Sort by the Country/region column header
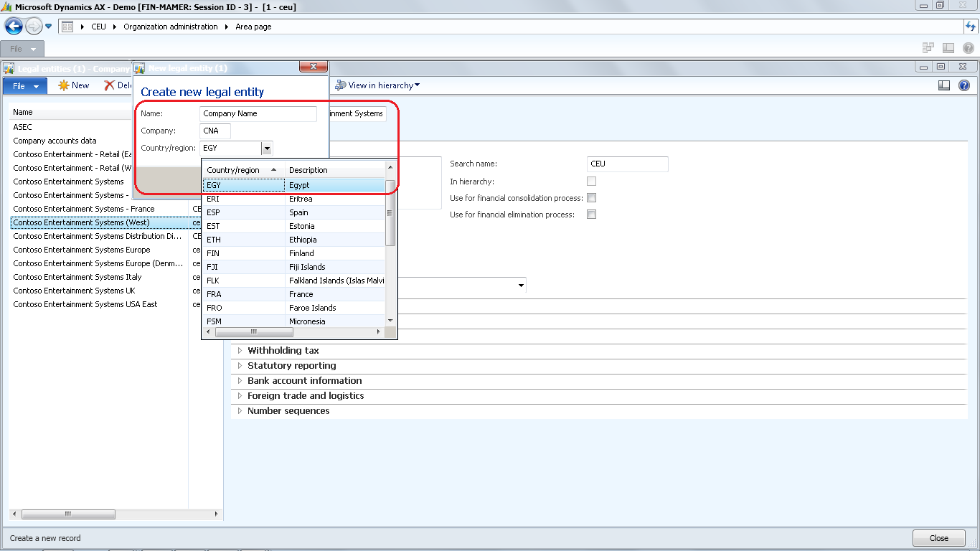Viewport: 980px width, 551px height. tap(242, 170)
